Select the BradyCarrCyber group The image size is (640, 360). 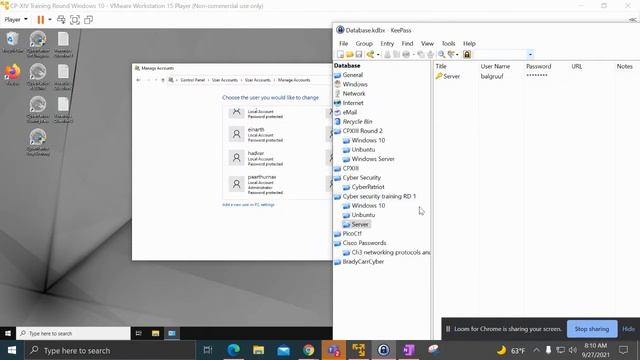pyautogui.click(x=363, y=262)
